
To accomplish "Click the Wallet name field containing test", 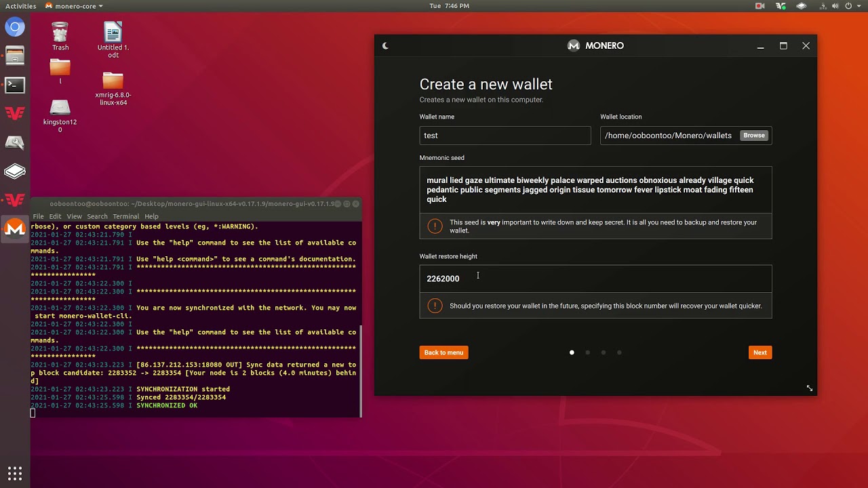I will pyautogui.click(x=505, y=136).
